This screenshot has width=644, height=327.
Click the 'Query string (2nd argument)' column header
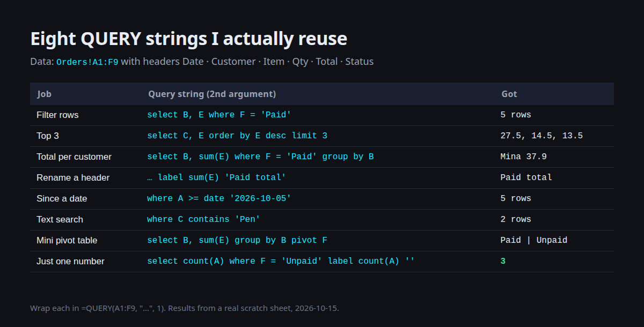[212, 94]
